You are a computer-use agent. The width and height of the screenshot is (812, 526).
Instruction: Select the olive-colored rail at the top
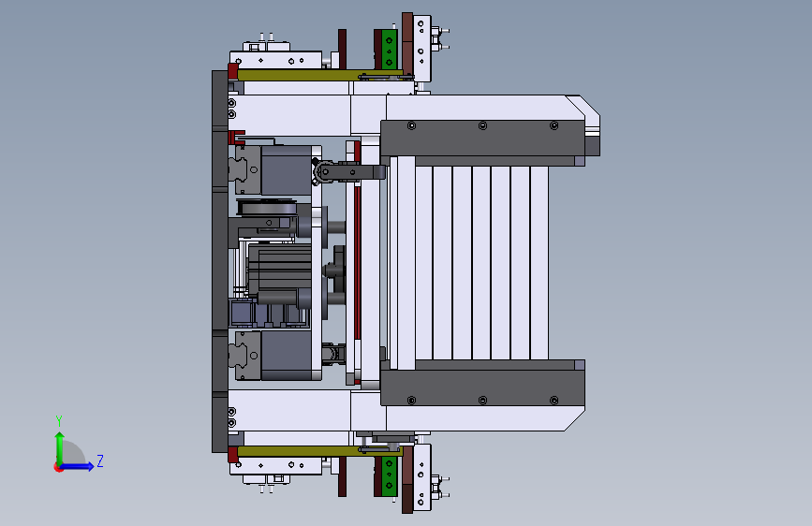[x=319, y=75]
